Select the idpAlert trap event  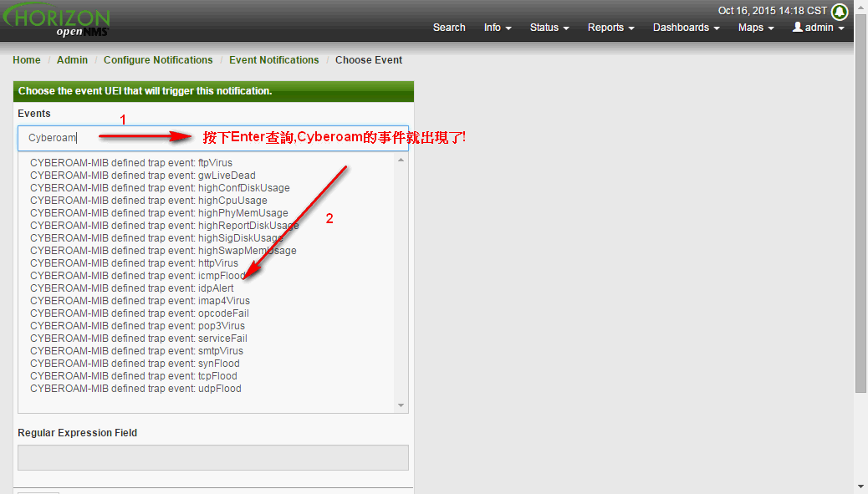pos(132,288)
